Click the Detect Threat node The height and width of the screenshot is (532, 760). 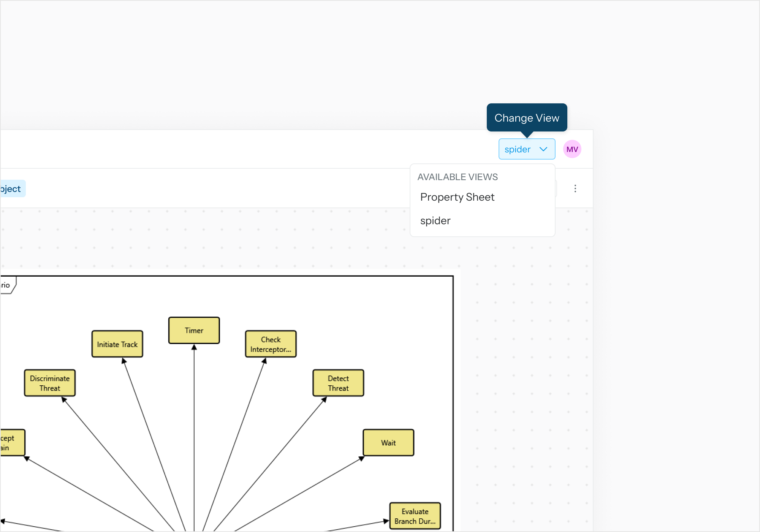coord(338,383)
